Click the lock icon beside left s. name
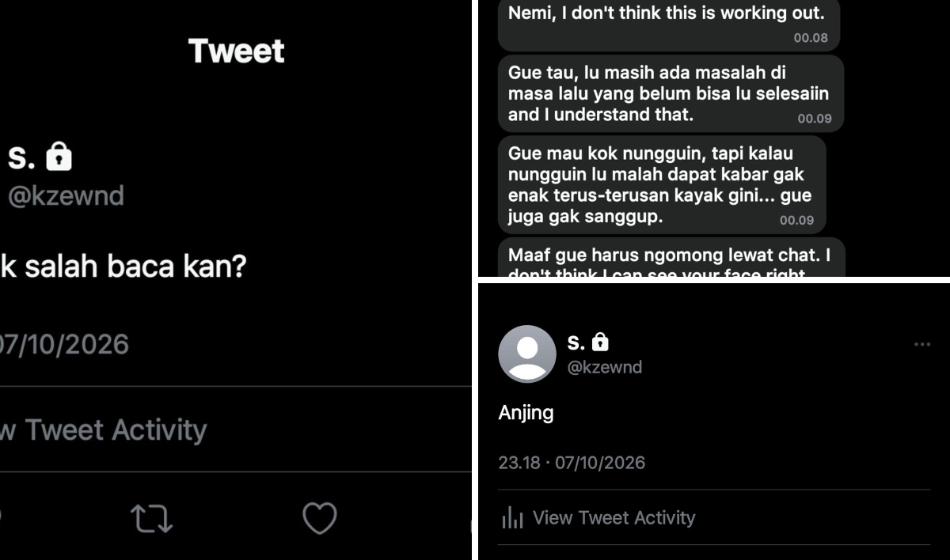 point(59,157)
